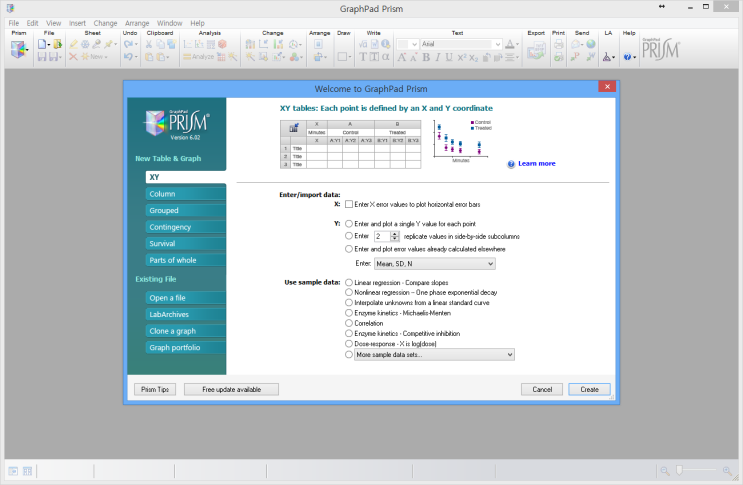Viewport: 743px width, 485px height.
Task: Click the Prism Tips button
Action: pos(155,389)
